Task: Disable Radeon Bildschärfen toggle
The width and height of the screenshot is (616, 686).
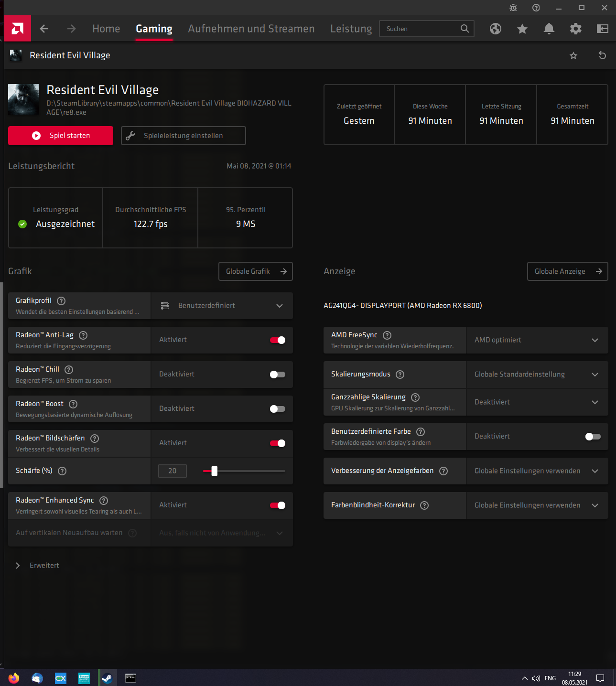Action: tap(278, 443)
